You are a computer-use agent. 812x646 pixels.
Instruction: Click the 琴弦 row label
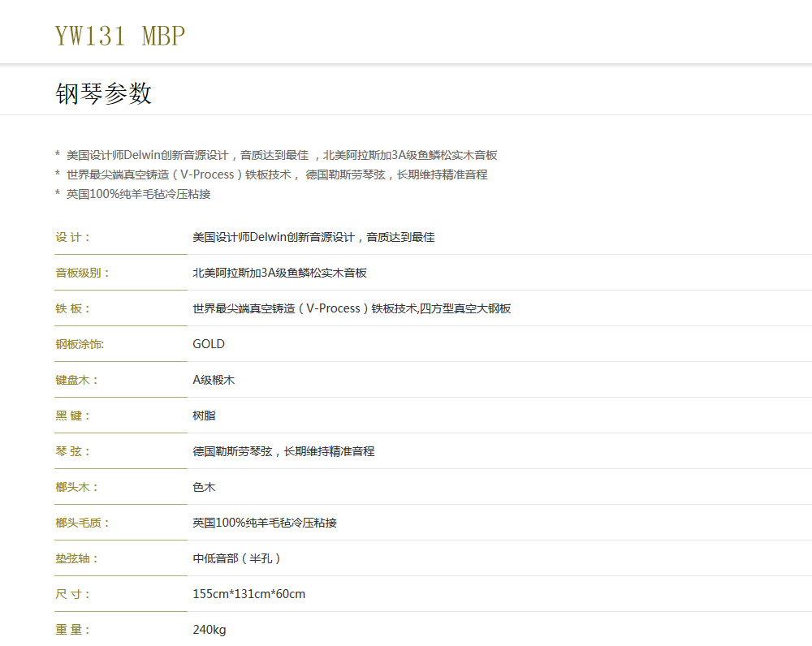[x=72, y=451]
